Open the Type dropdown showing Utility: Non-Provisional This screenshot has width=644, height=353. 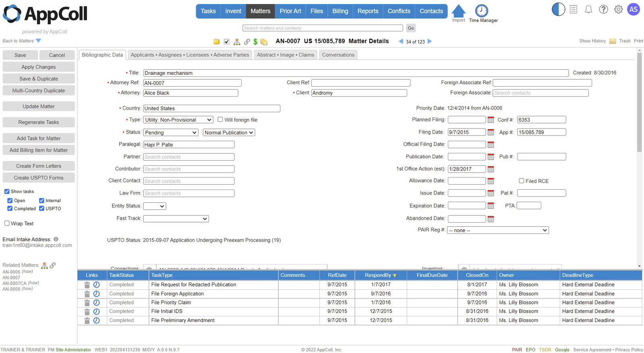[178, 120]
